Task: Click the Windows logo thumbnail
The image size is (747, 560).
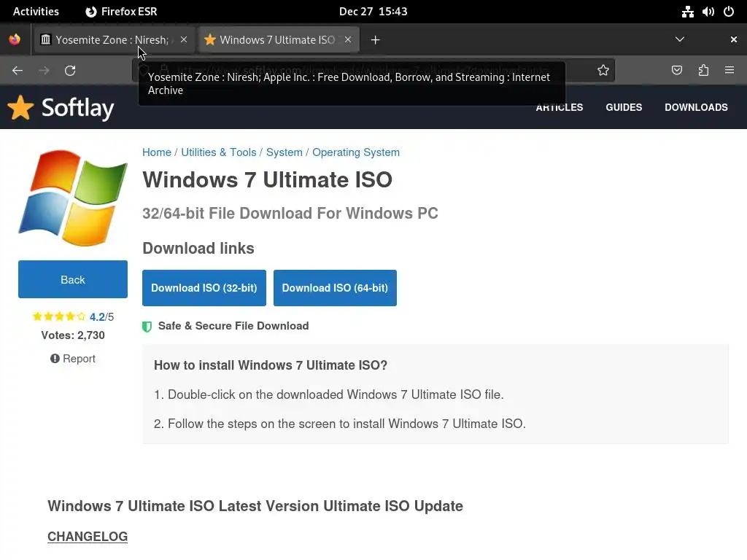Action: 73,198
